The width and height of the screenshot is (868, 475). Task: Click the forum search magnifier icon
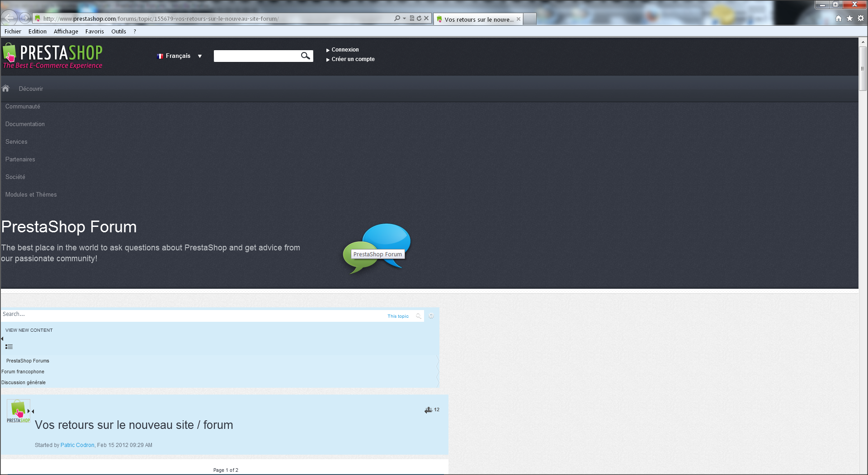tap(419, 316)
